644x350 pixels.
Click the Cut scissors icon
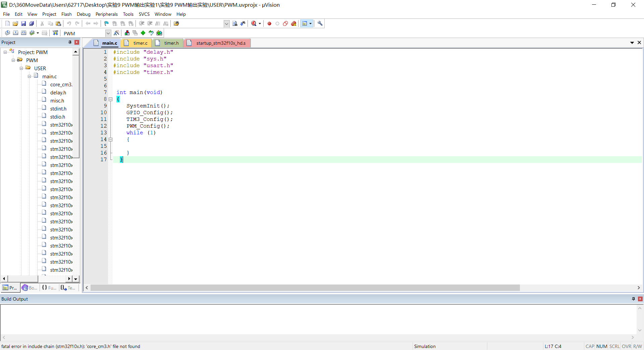point(42,24)
